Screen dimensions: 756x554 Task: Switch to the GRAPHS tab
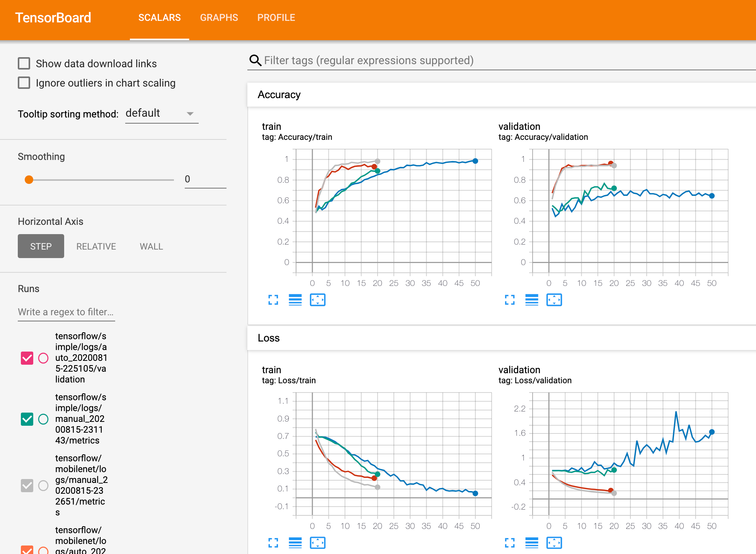[219, 18]
